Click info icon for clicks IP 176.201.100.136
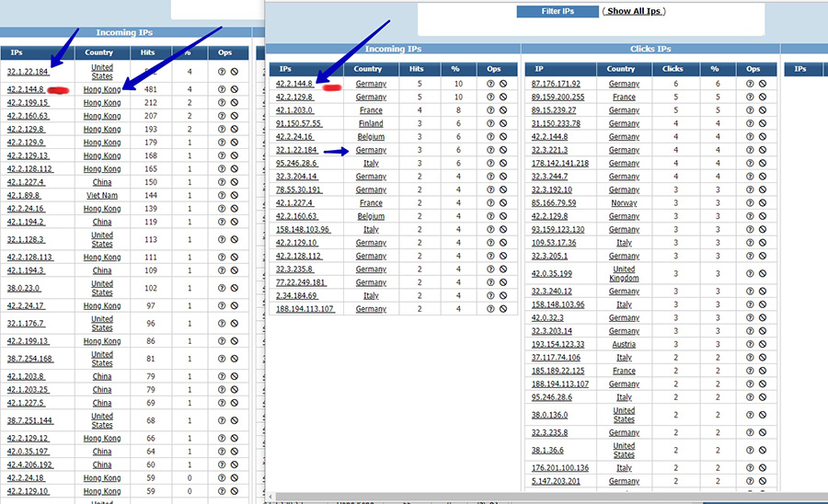Image resolution: width=828 pixels, height=504 pixels. pyautogui.click(x=750, y=467)
